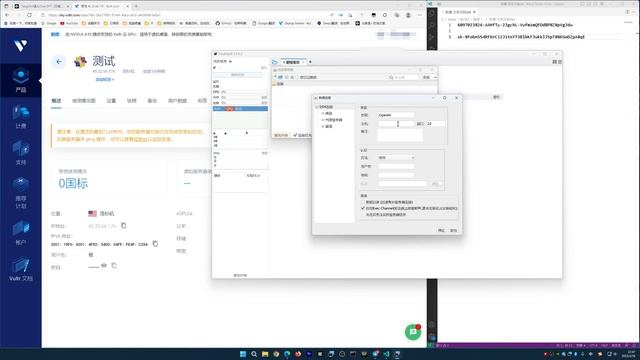Open the Billing section in Vultr sidebar
Viewport: 640px width, 360px height.
(20, 116)
